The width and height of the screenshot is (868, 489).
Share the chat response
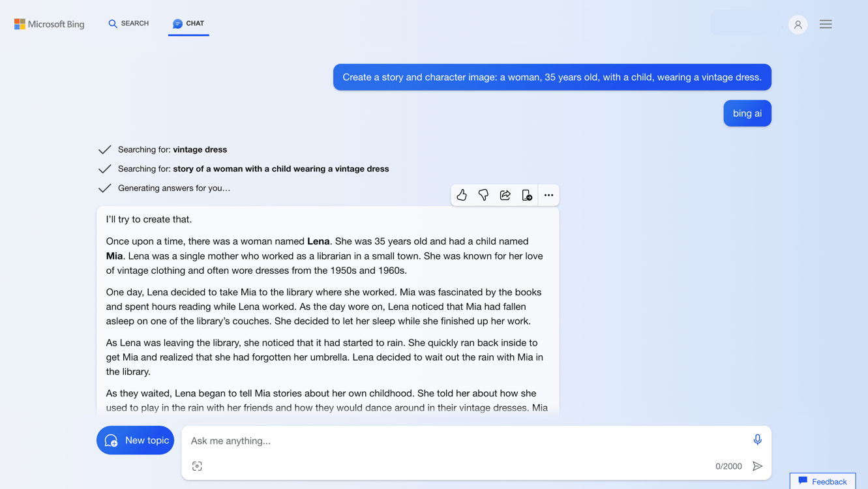click(x=505, y=194)
